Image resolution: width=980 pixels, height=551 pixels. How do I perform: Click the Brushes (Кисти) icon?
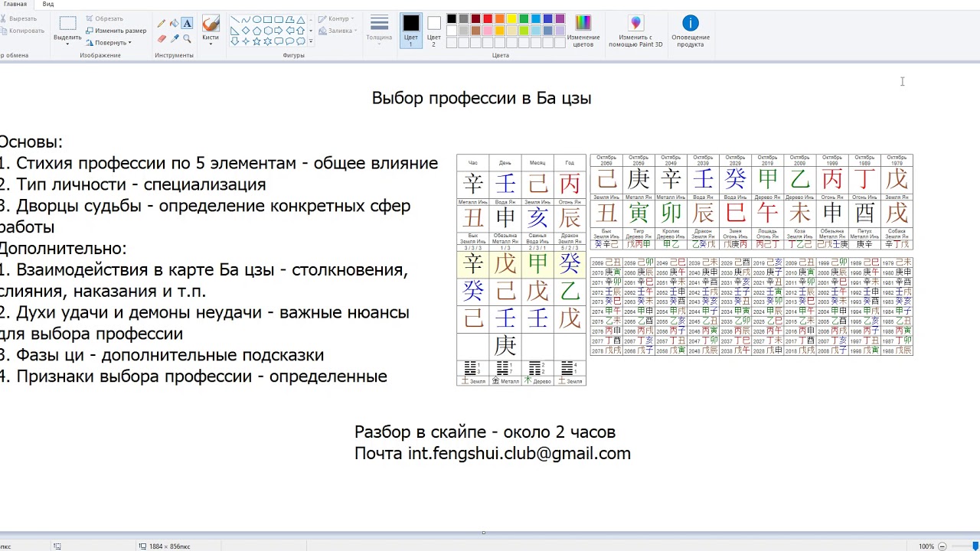pyautogui.click(x=211, y=24)
